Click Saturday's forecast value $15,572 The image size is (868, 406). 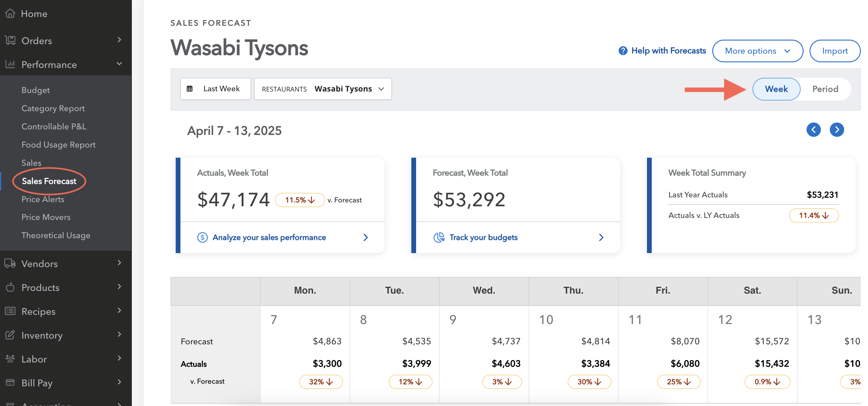(772, 341)
